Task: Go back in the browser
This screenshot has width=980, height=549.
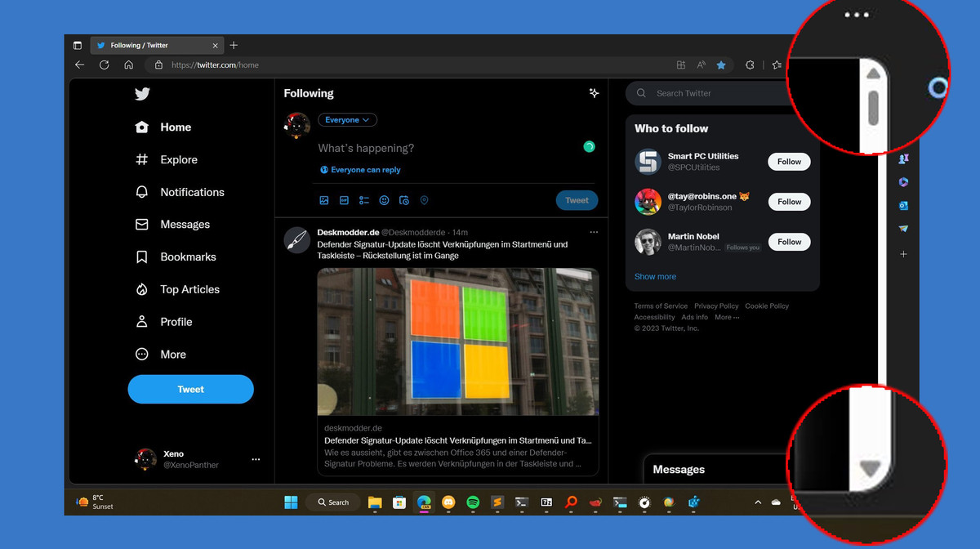Action: tap(79, 65)
